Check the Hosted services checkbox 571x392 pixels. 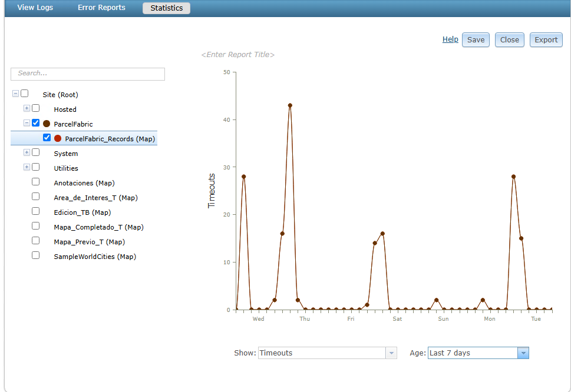(35, 108)
